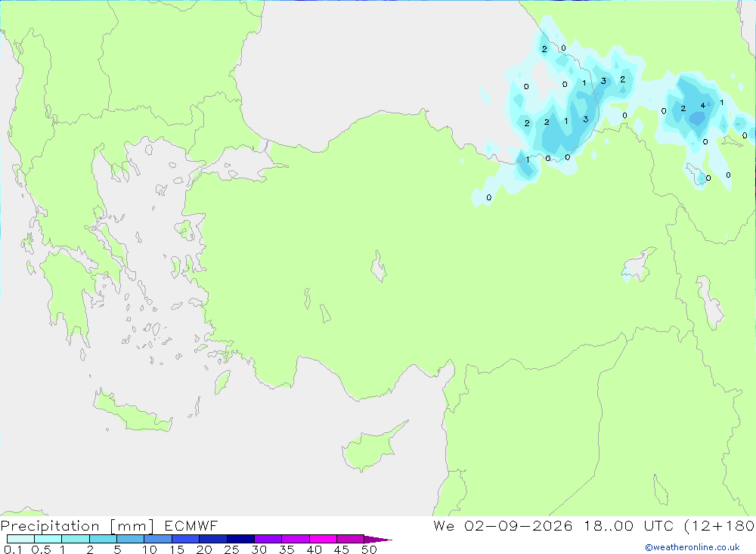Viewport: 756px width, 554px height.
Task: Click the Precipitation [mm] ECMWF title
Action: pos(109,525)
